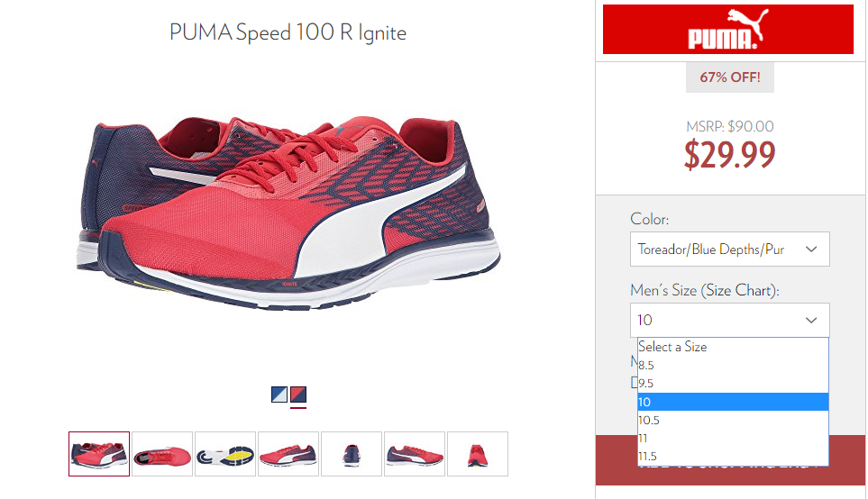Click the Color dropdown chevron arrow
The width and height of the screenshot is (868, 499).
[x=811, y=249]
